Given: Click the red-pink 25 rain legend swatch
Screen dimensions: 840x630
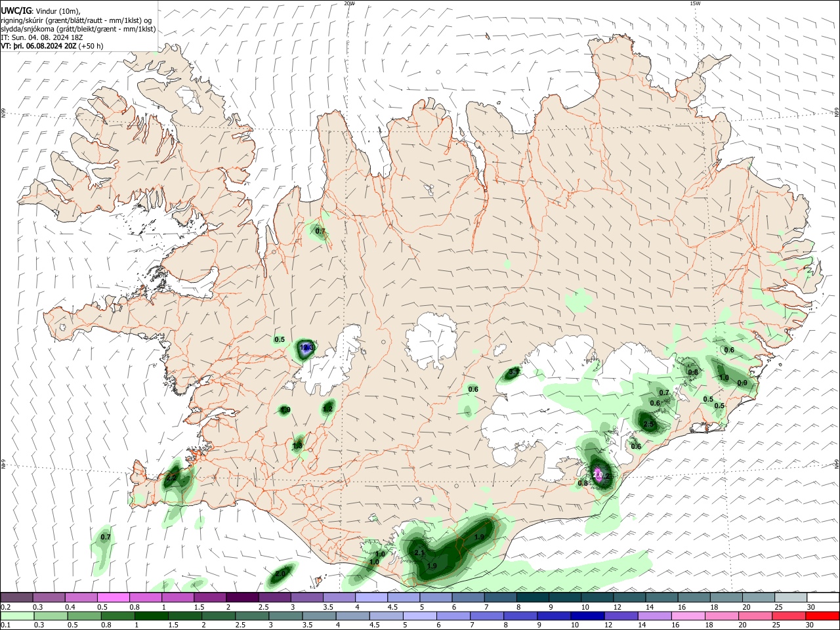Looking at the screenshot, I should [789, 616].
